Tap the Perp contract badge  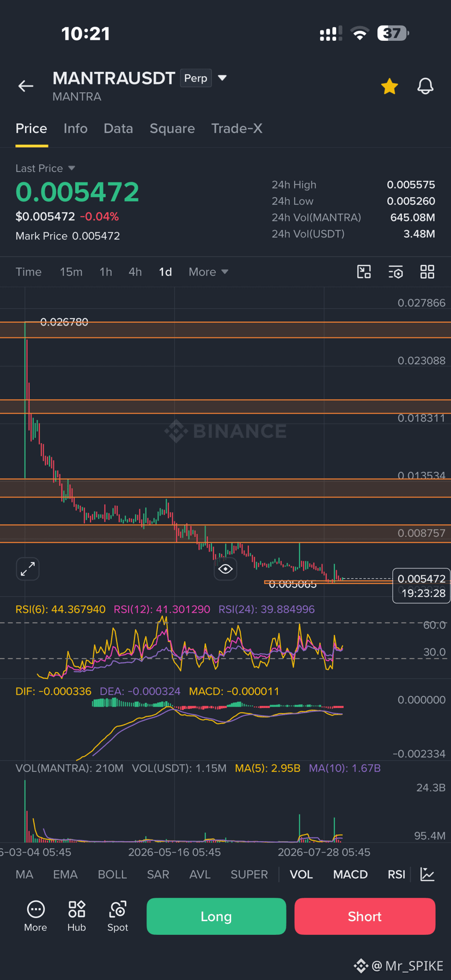click(196, 78)
